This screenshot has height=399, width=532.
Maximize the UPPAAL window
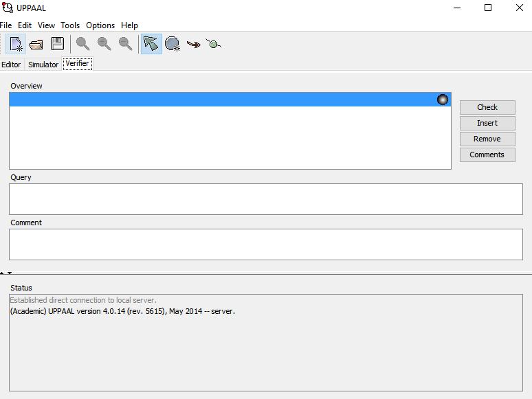pos(488,8)
